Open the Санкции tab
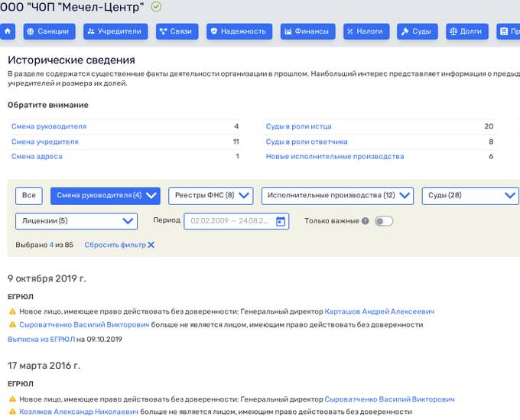Viewport: 520px width, 420px height. tap(49, 31)
